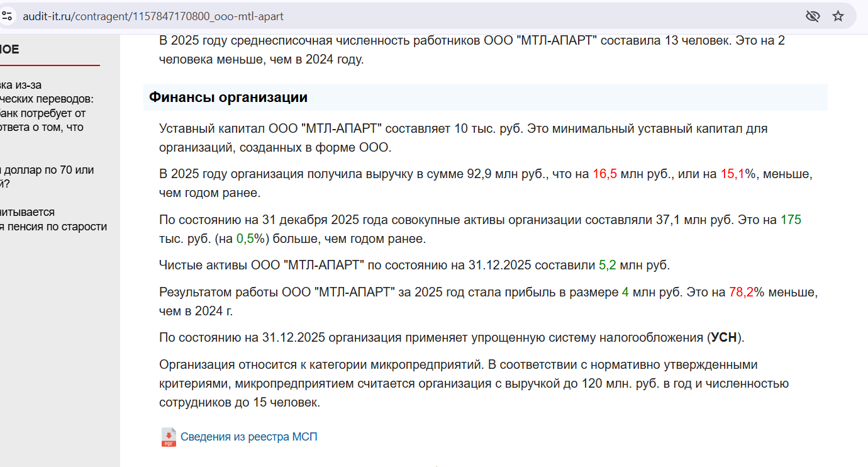Click the crossed-out eye icon in address bar
The width and height of the screenshot is (868, 467).
click(x=813, y=16)
